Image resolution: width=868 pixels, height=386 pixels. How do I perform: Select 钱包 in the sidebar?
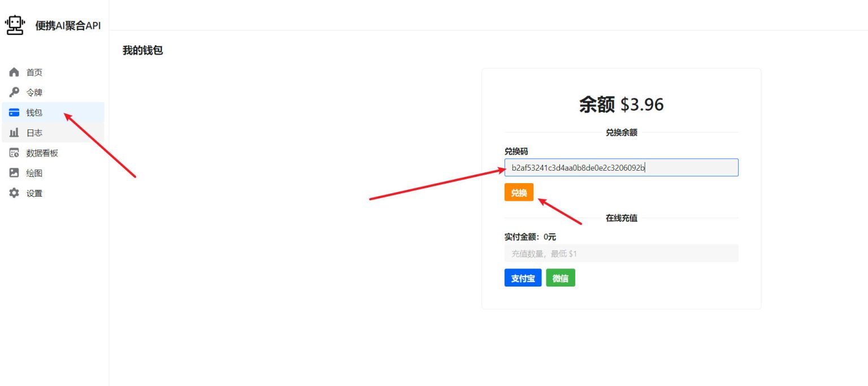click(x=53, y=112)
